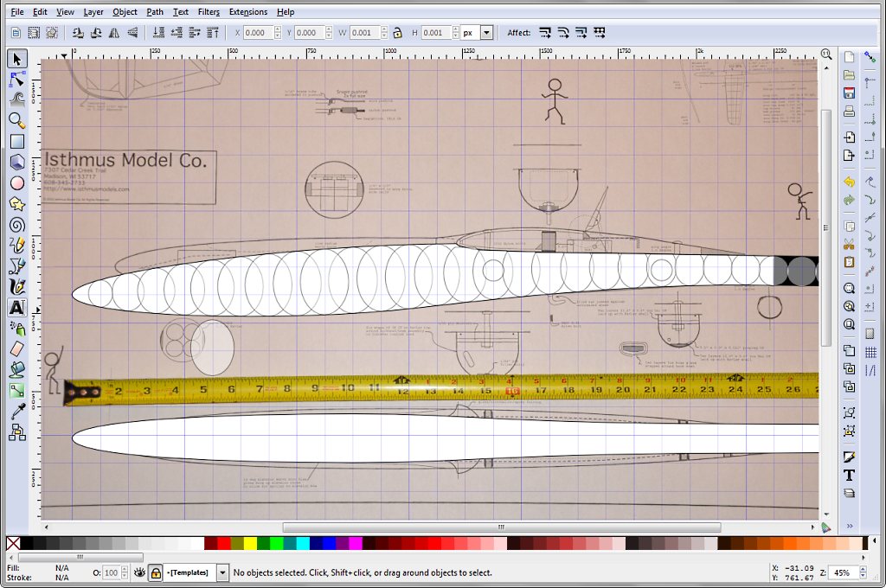Open the Path menu
Screen dimensions: 886x588
(x=155, y=11)
